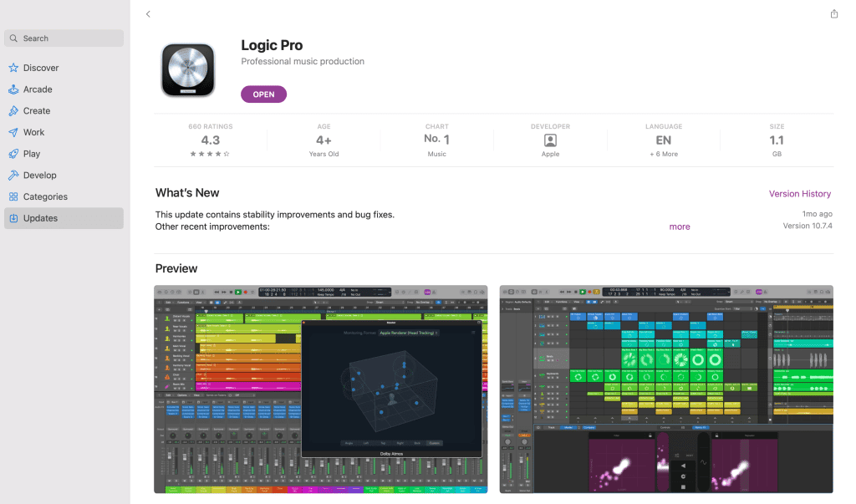856x504 pixels.
Task: Click the 'Logic Pro' title
Action: pos(272,45)
